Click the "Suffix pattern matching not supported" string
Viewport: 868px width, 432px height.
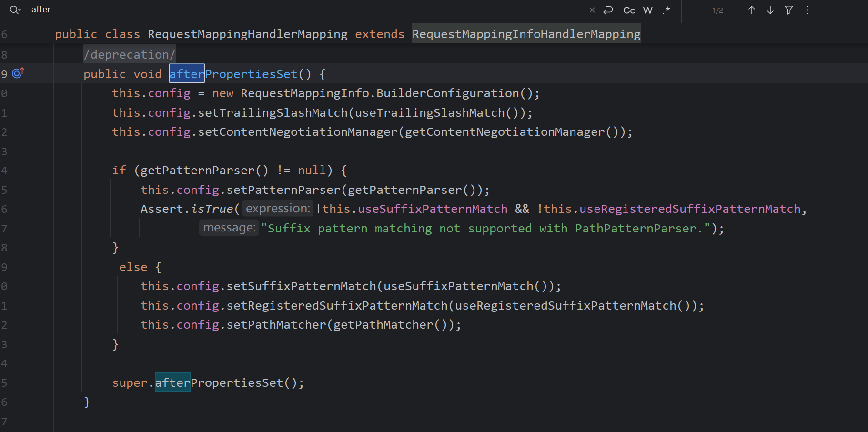(x=486, y=229)
